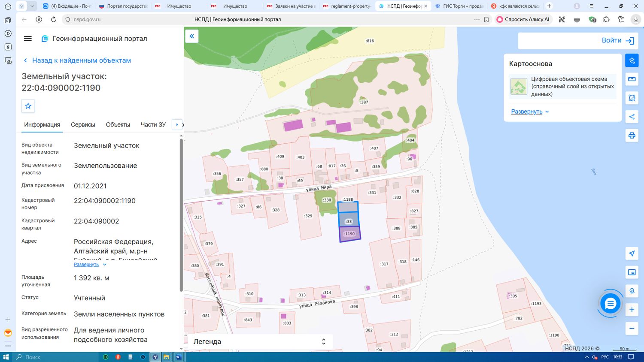
Task: Open a new browser tab
Action: click(x=549, y=6)
